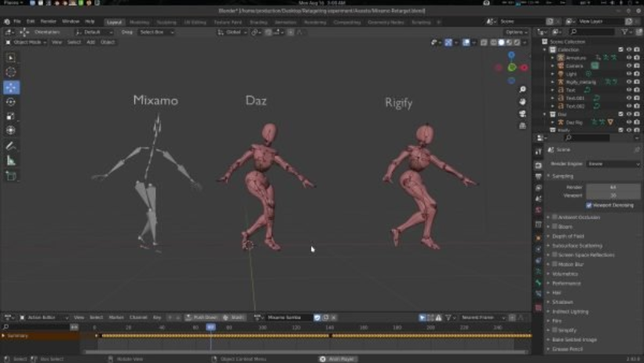Disable render for Daz Rig
The image size is (644, 363).
coord(637,122)
